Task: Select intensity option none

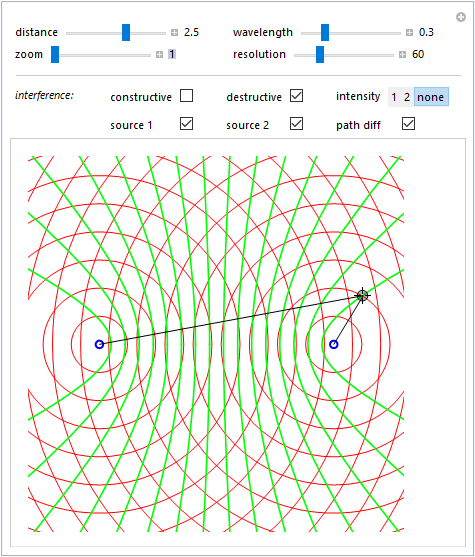Action: point(431,97)
